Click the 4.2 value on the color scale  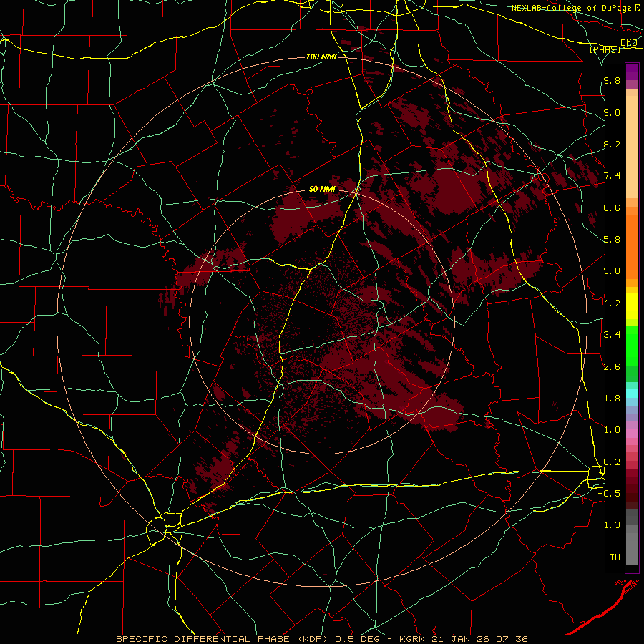(x=612, y=303)
